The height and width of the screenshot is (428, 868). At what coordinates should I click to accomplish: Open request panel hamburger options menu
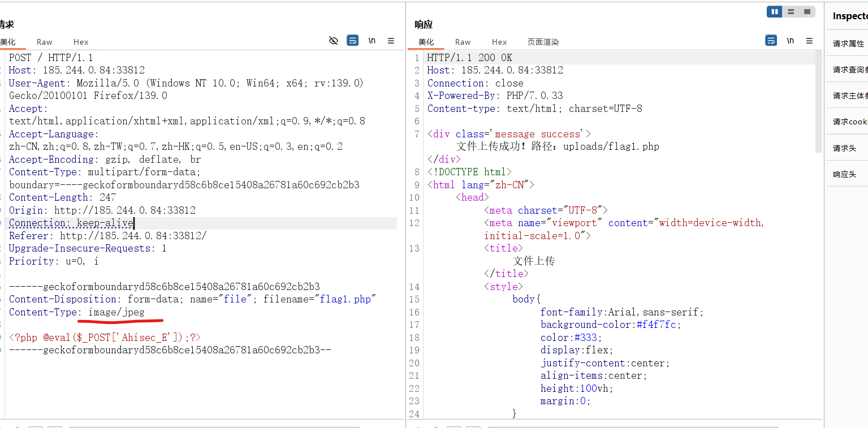coord(391,41)
